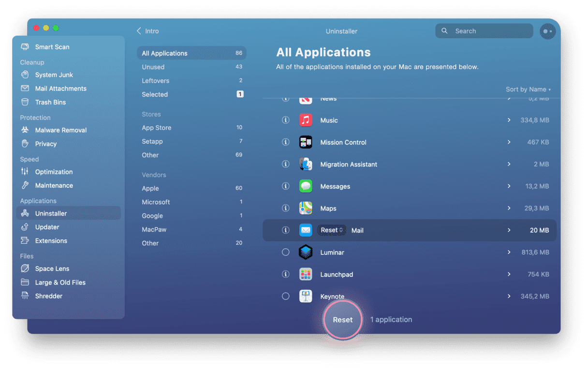
Task: Click the large Reset button
Action: pyautogui.click(x=343, y=320)
